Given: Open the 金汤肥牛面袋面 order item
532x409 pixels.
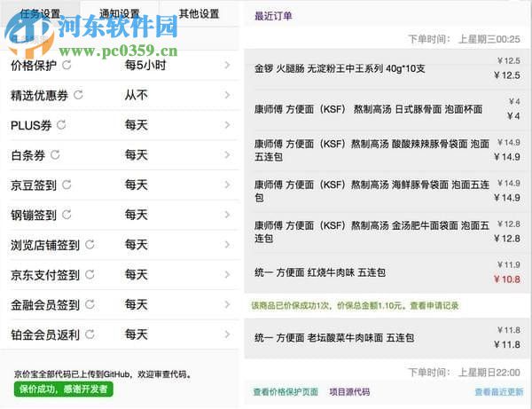Looking at the screenshot, I should 387,232.
